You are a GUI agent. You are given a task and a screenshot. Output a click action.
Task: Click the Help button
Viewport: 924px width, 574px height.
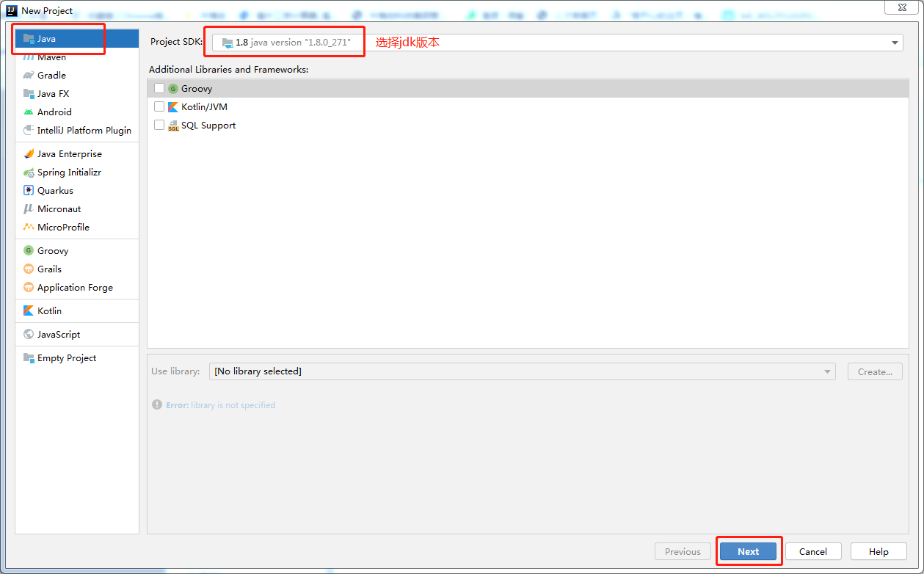point(878,551)
